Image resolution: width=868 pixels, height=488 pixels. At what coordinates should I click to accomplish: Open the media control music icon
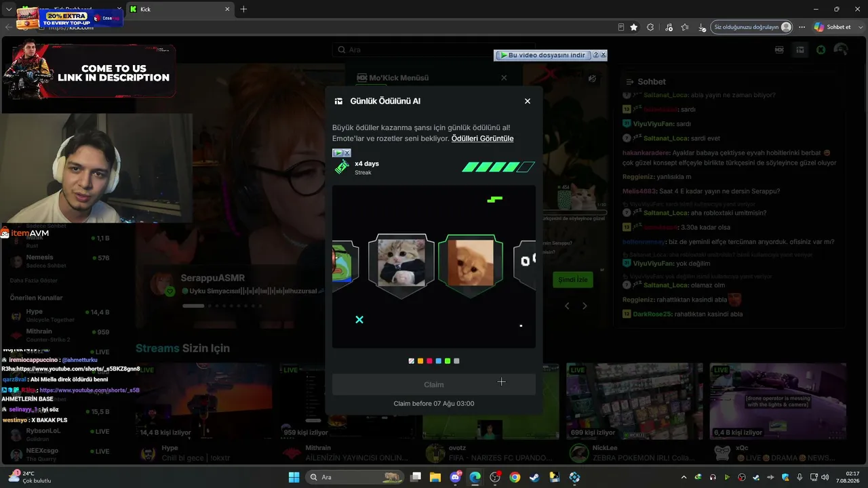point(669,27)
